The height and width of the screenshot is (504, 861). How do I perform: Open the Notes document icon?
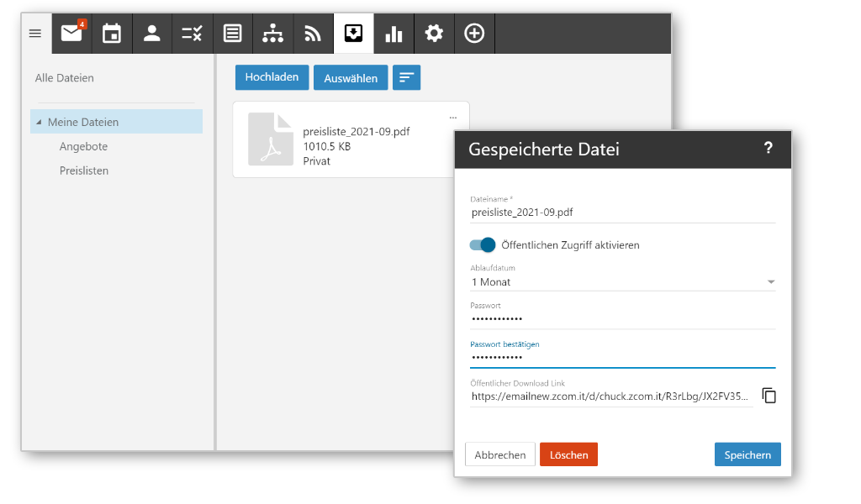(x=233, y=34)
